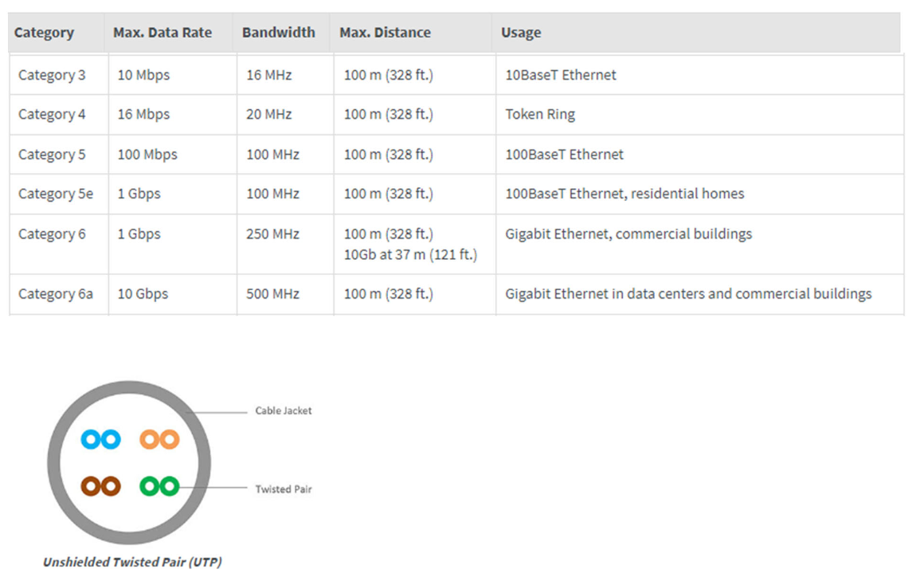Click the orange twisted pair in the diagram
This screenshot has height=585, width=924.
[x=159, y=439]
